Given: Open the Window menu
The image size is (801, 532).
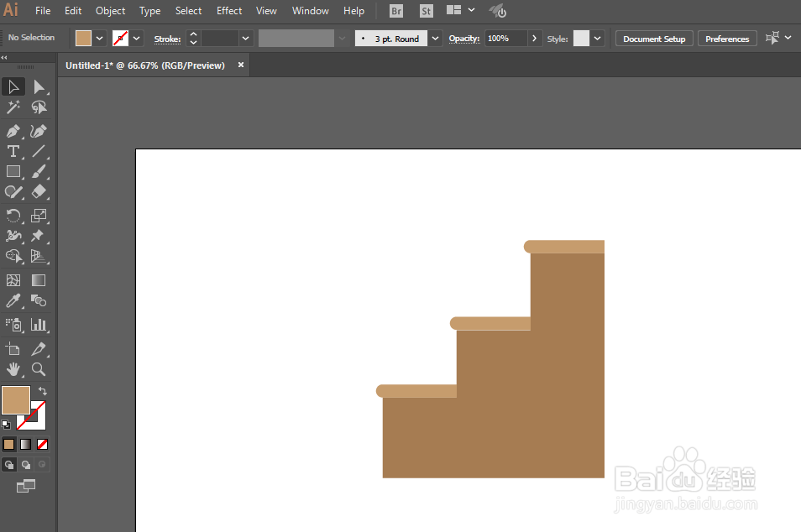Looking at the screenshot, I should [311, 11].
